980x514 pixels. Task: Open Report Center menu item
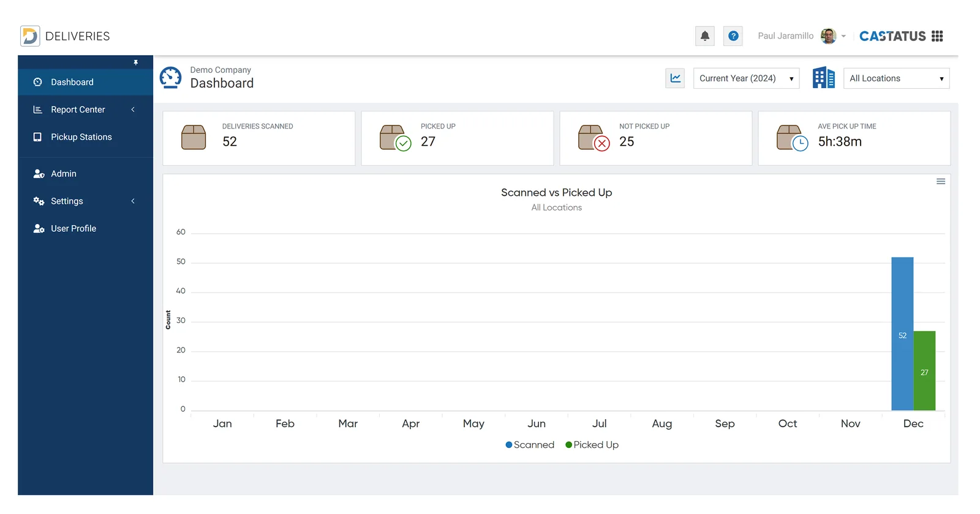(85, 110)
